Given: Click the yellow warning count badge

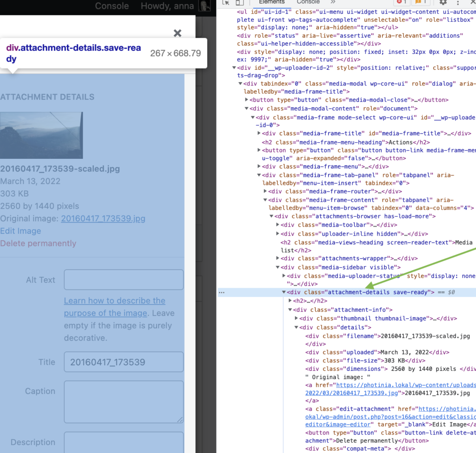Looking at the screenshot, I should [422, 2].
